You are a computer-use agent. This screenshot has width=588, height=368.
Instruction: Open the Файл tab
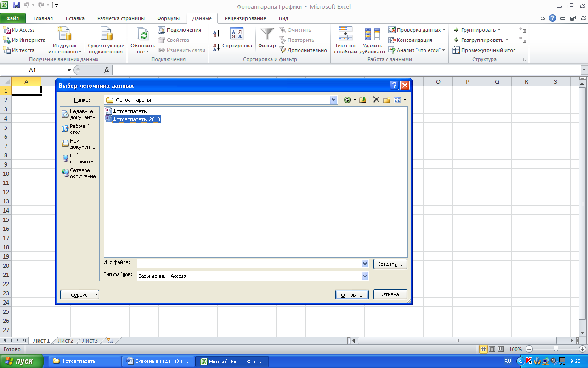click(13, 18)
